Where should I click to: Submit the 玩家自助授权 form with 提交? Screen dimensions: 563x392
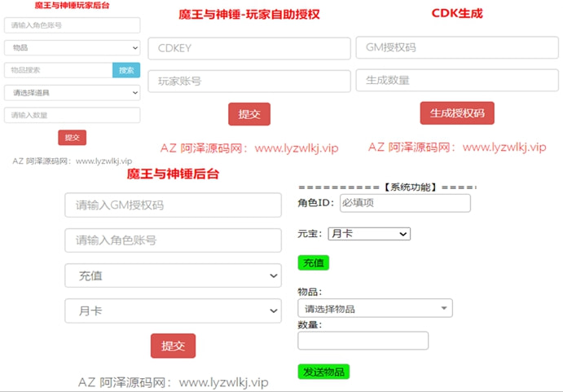249,114
